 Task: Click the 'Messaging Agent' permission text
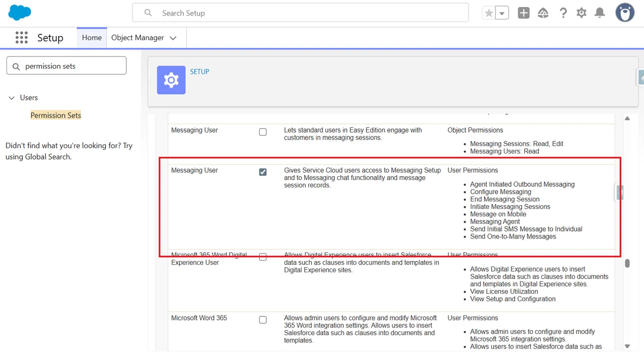tap(495, 222)
